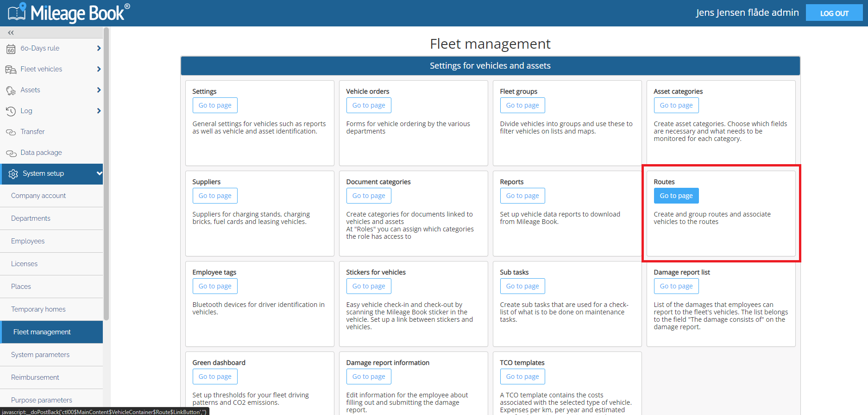The width and height of the screenshot is (868, 415).
Task: Open Company account in sidebar
Action: pyautogui.click(x=51, y=196)
